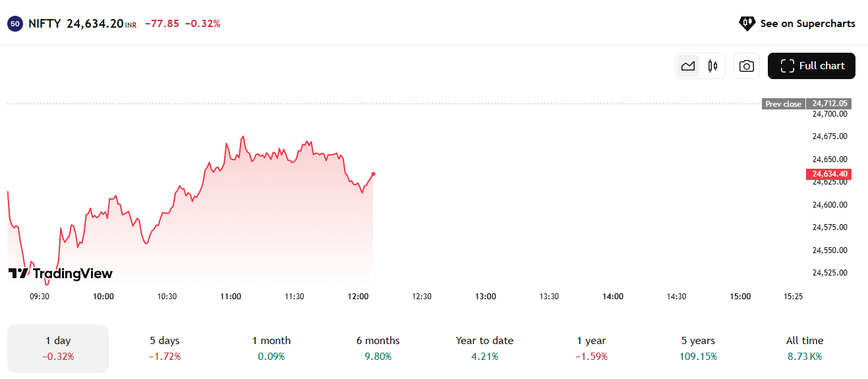Select the 5 days range tab

tap(165, 349)
